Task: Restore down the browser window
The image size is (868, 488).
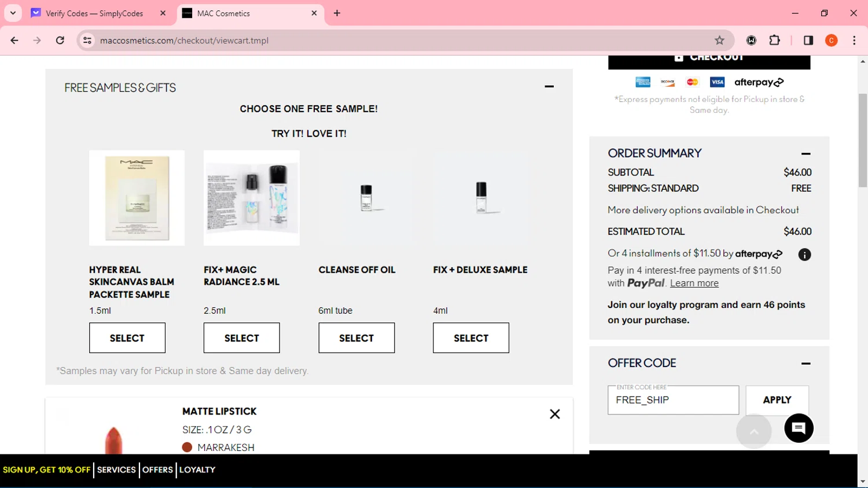Action: coord(825,13)
